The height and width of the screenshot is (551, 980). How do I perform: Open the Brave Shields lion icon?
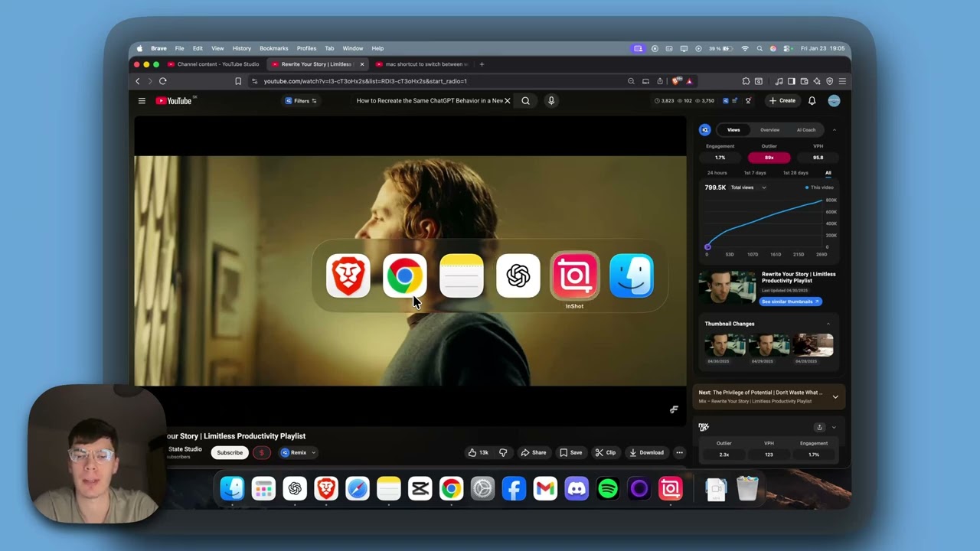point(676,80)
